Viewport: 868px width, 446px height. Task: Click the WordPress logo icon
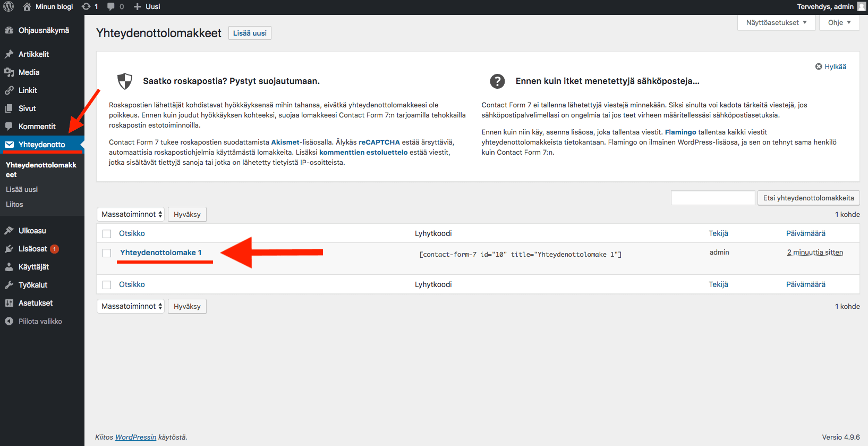click(x=8, y=6)
